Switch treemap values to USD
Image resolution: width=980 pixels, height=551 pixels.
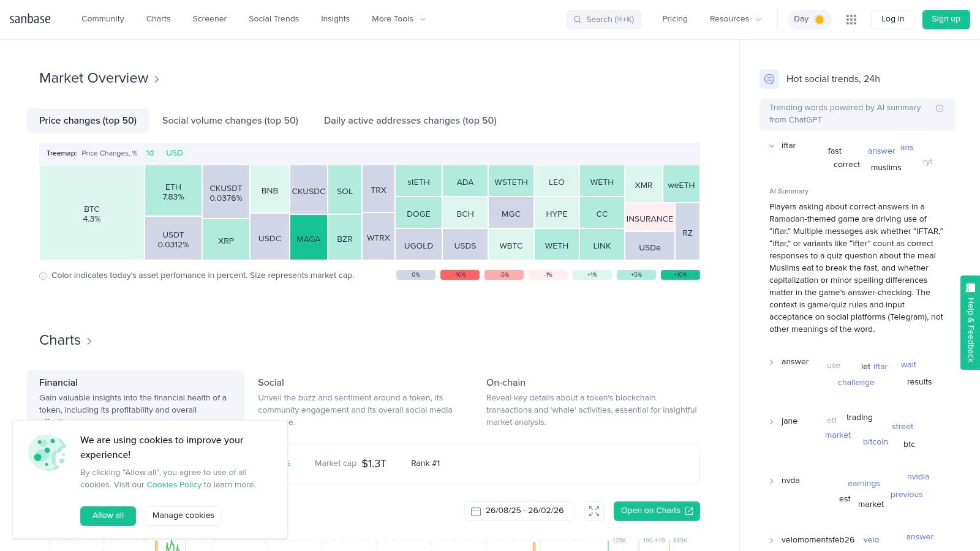pos(174,152)
